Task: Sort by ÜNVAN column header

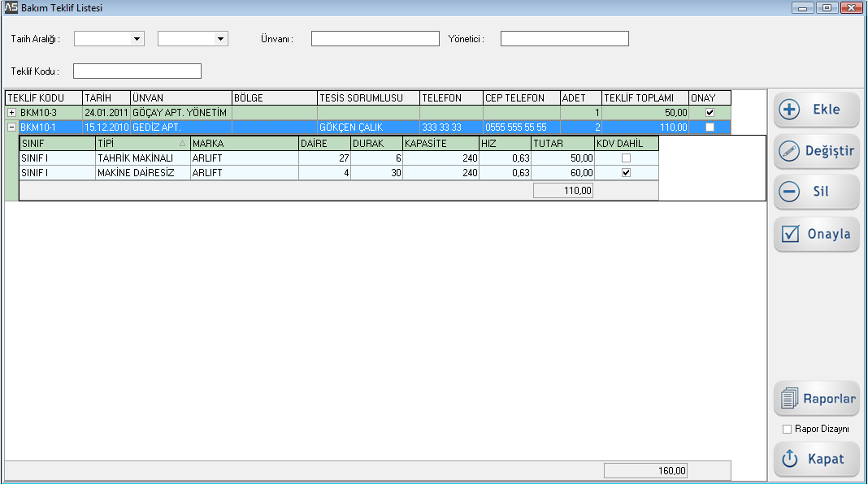Action: (181, 98)
